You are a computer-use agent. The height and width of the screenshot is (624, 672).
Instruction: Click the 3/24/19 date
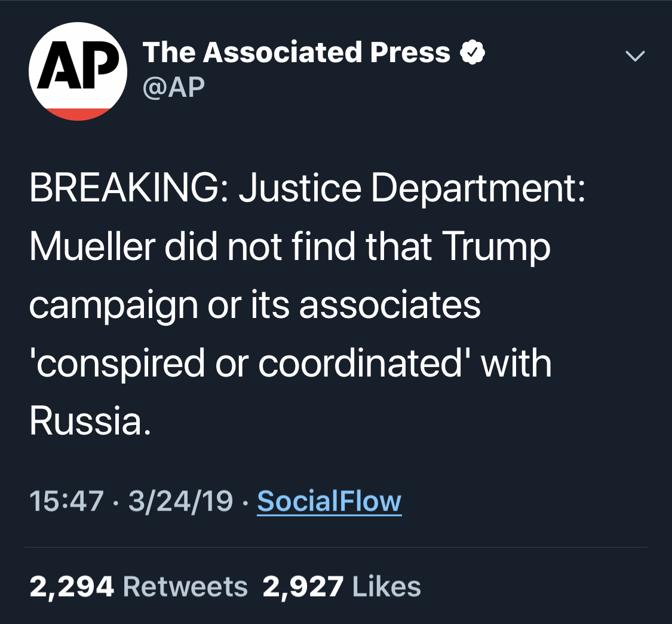[180, 501]
